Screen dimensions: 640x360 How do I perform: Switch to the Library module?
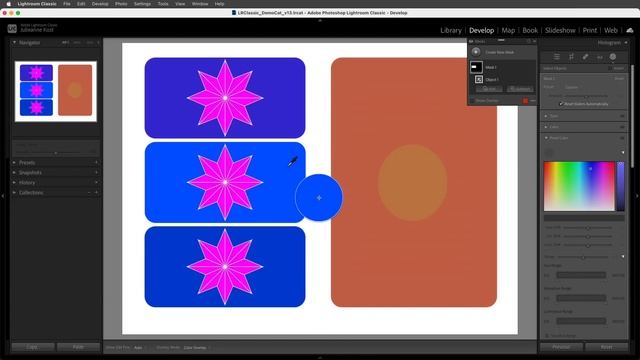[x=451, y=30]
